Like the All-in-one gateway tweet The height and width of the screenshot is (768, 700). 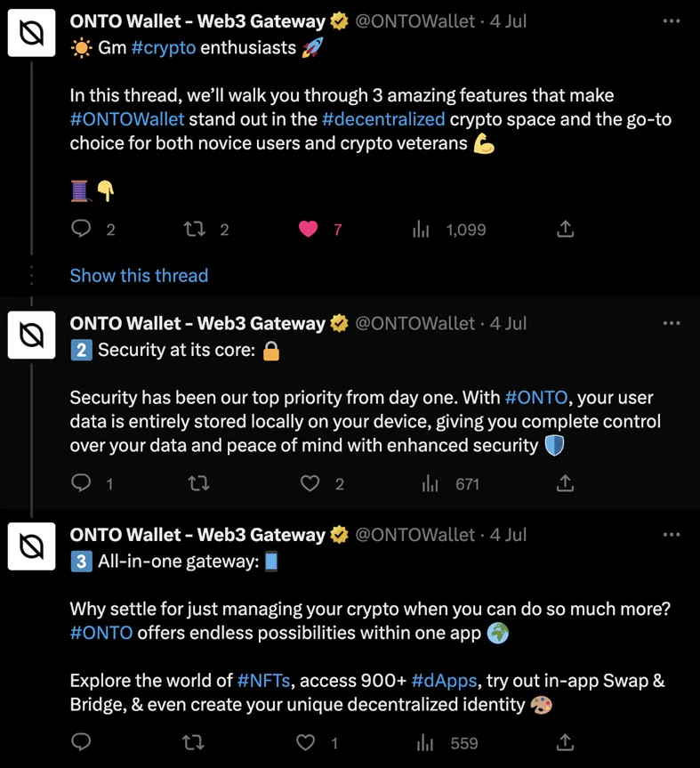coord(307,742)
